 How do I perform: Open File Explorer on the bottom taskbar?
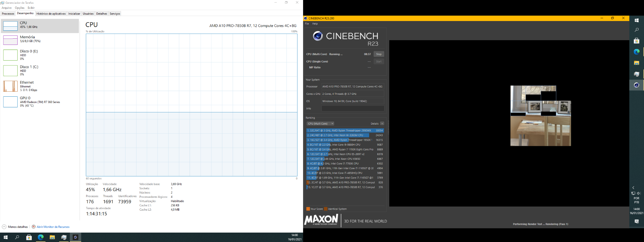click(52, 237)
